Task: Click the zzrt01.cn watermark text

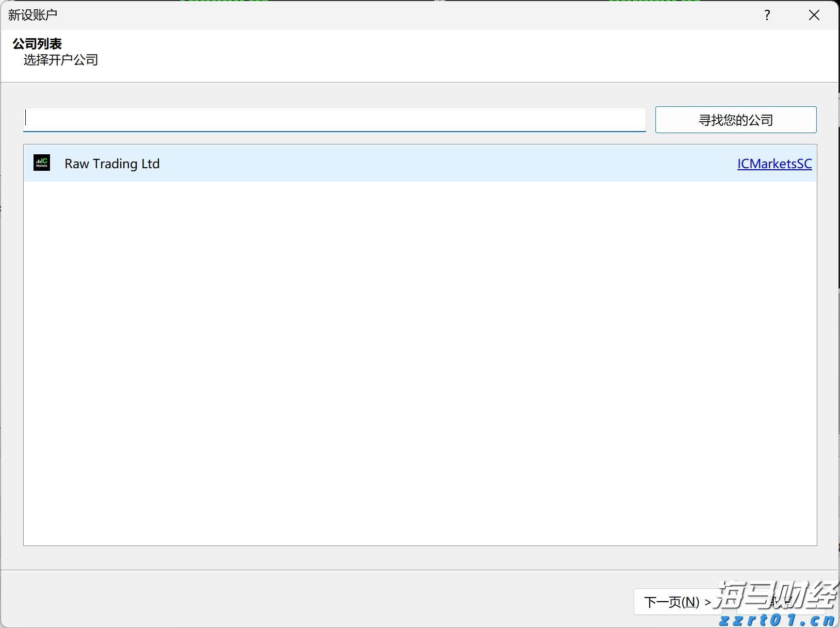Action: pos(776,620)
